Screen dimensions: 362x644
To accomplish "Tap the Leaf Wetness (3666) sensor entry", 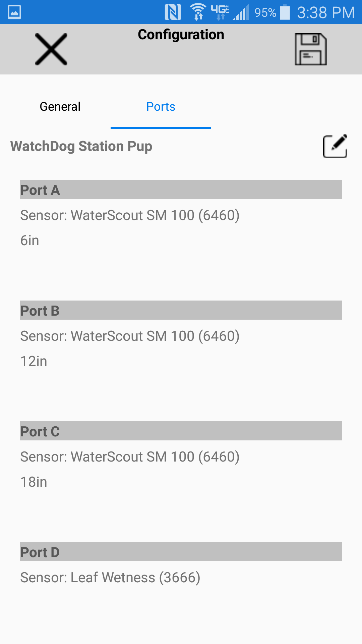I will point(110,578).
